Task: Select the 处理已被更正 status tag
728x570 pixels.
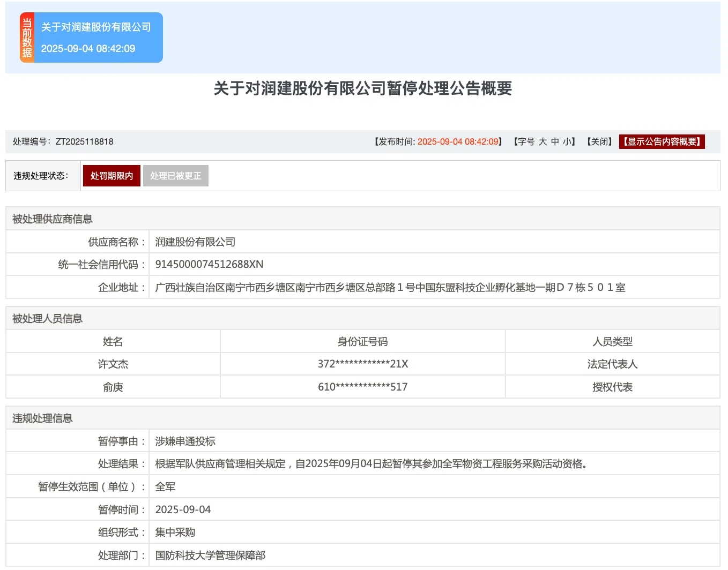Action: point(176,176)
